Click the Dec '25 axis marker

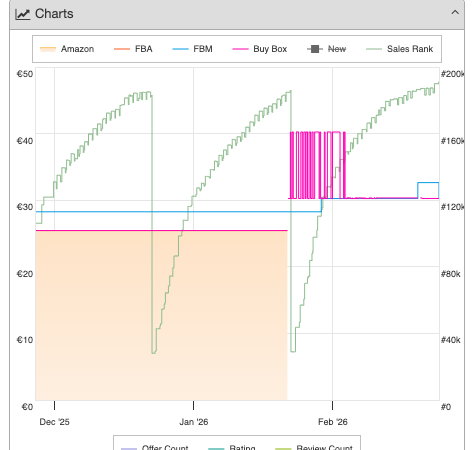coord(54,422)
